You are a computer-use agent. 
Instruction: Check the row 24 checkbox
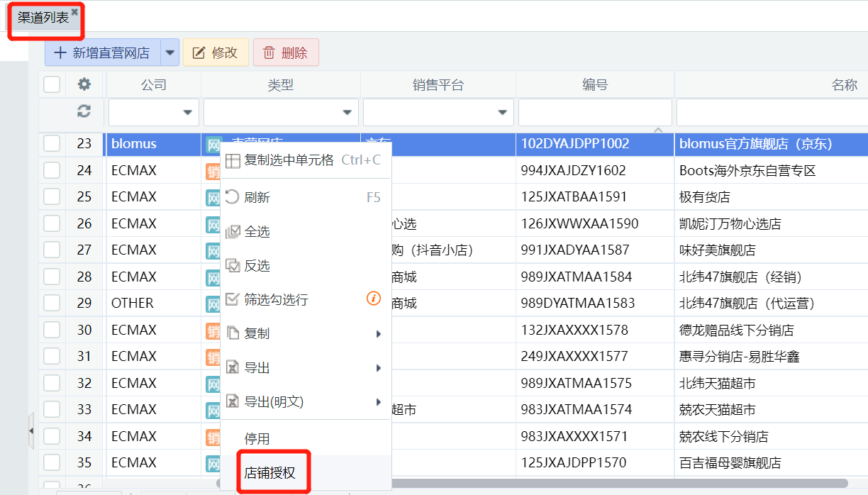(x=52, y=170)
